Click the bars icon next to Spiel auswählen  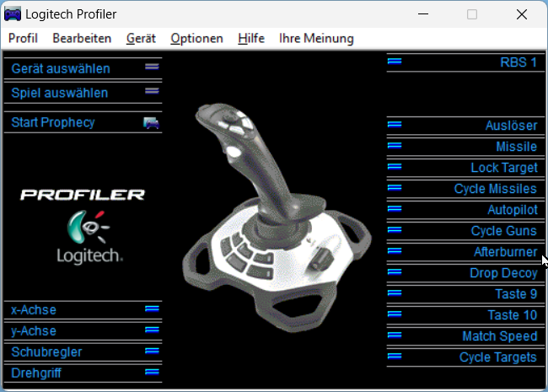(152, 91)
